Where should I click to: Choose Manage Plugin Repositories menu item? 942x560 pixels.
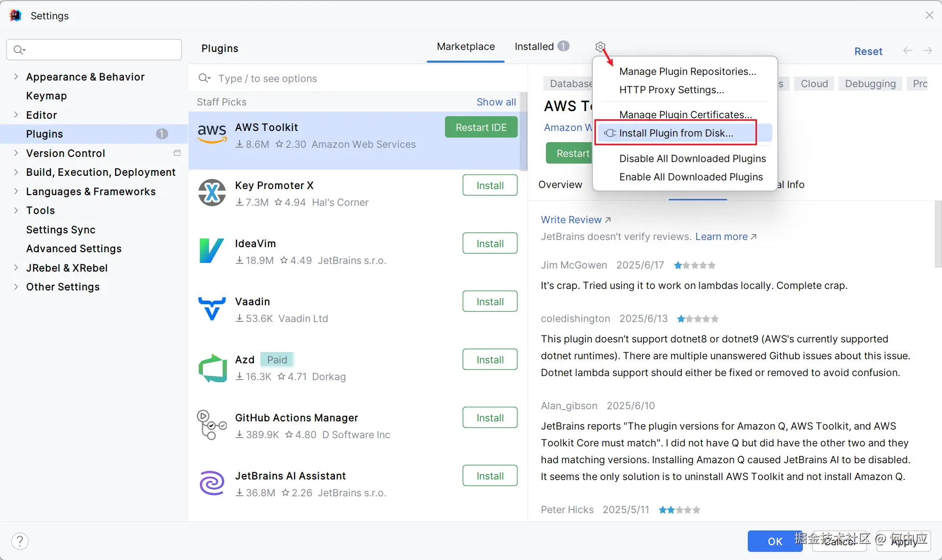(688, 71)
